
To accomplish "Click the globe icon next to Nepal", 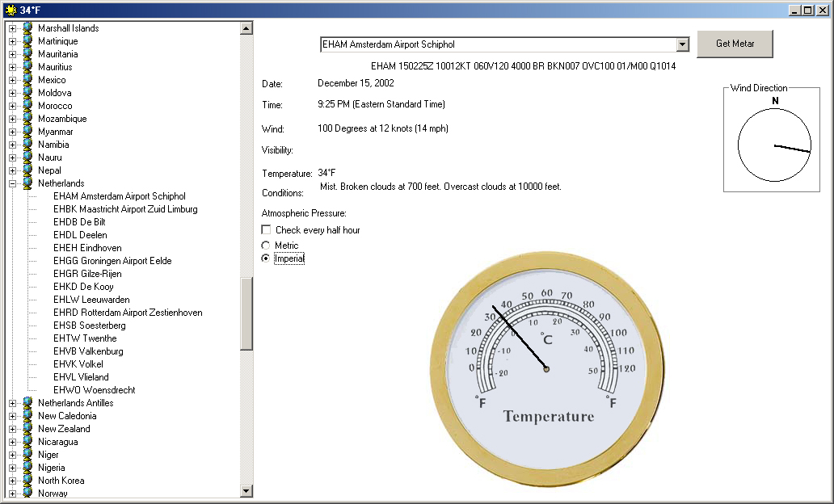I will point(27,170).
